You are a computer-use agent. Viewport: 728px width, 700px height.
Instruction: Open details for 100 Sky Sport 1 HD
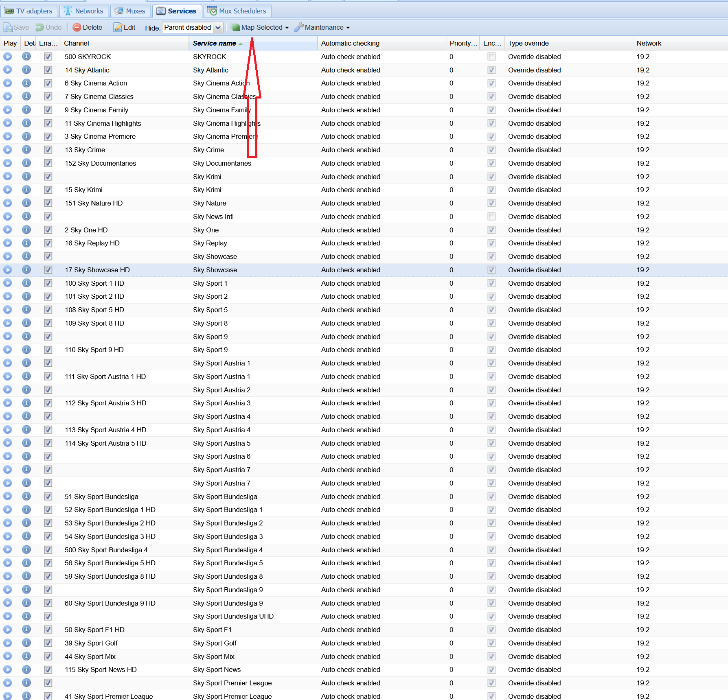(26, 283)
